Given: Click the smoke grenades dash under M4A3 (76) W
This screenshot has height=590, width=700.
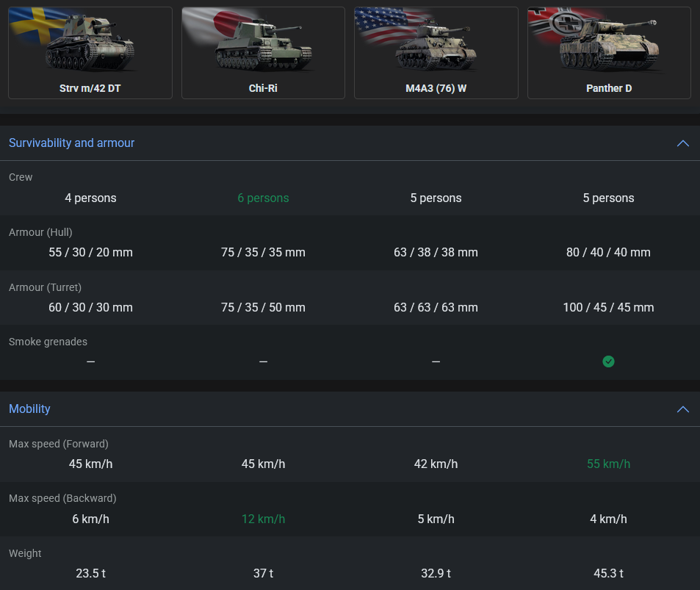Looking at the screenshot, I should [x=436, y=361].
